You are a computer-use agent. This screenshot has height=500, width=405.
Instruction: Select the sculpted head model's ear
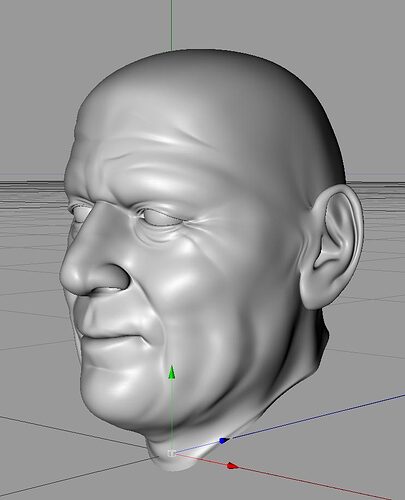click(x=331, y=247)
